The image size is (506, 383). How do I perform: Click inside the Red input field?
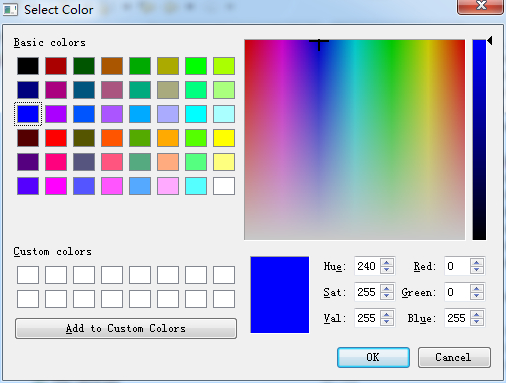click(457, 266)
